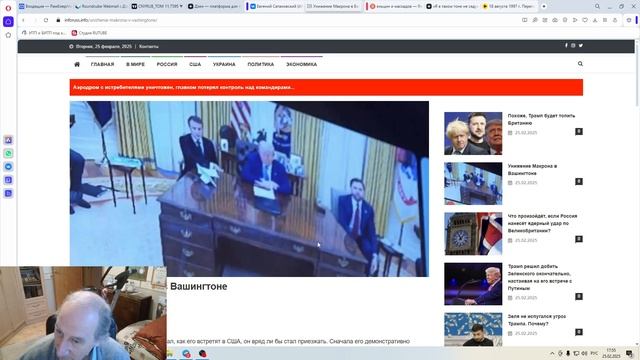Click the red-black taskbar app icon
Screen dimensions: 640x360
click(x=202, y=353)
